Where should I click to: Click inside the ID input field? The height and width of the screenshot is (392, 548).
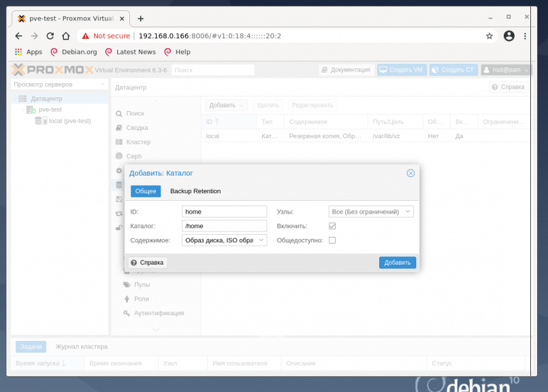pyautogui.click(x=225, y=211)
